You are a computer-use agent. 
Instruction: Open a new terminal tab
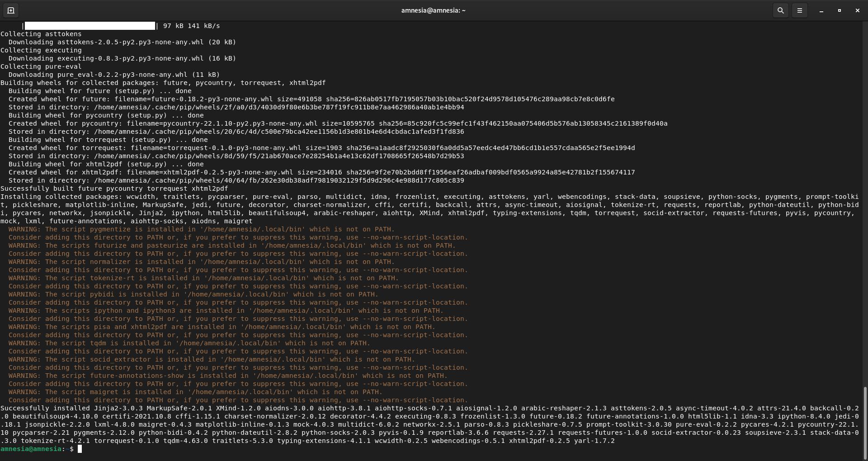click(11, 10)
